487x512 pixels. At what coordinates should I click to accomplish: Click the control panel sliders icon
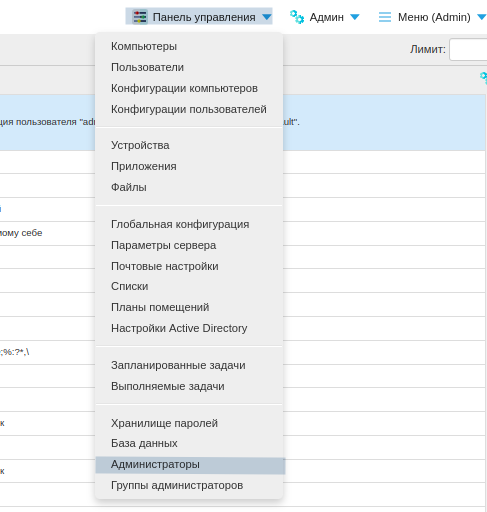tap(140, 17)
